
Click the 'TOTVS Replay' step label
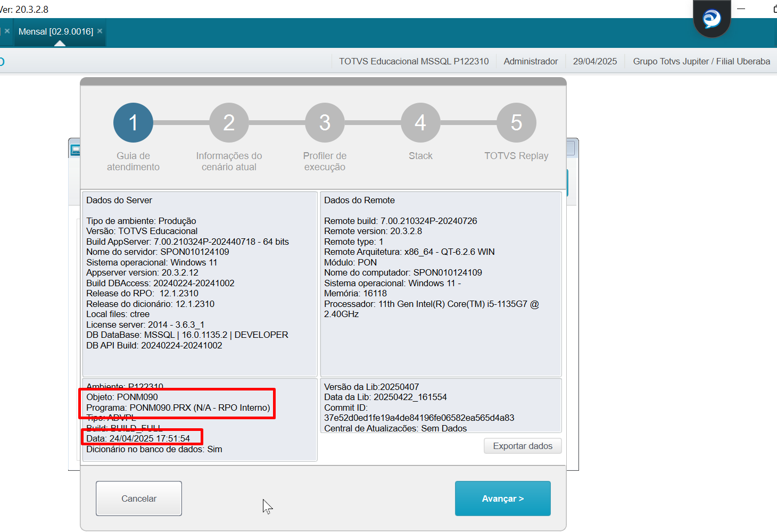point(516,156)
